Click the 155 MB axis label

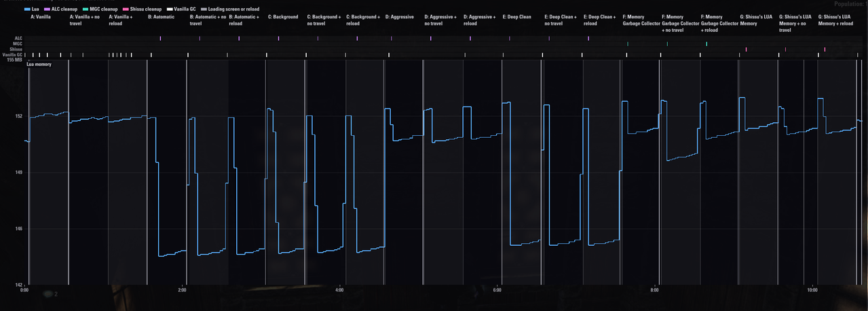click(x=14, y=60)
